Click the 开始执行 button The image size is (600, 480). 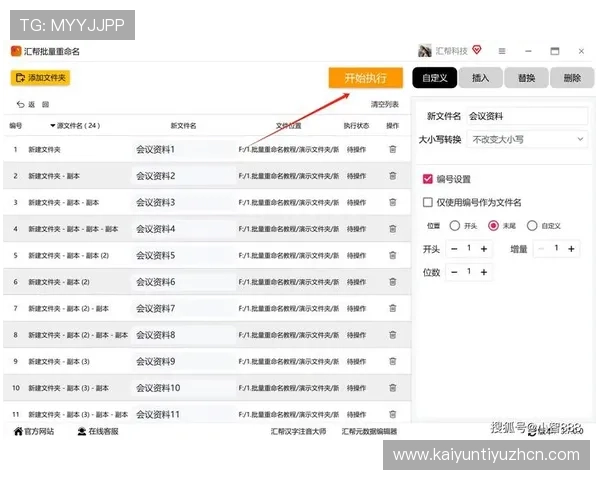[365, 77]
